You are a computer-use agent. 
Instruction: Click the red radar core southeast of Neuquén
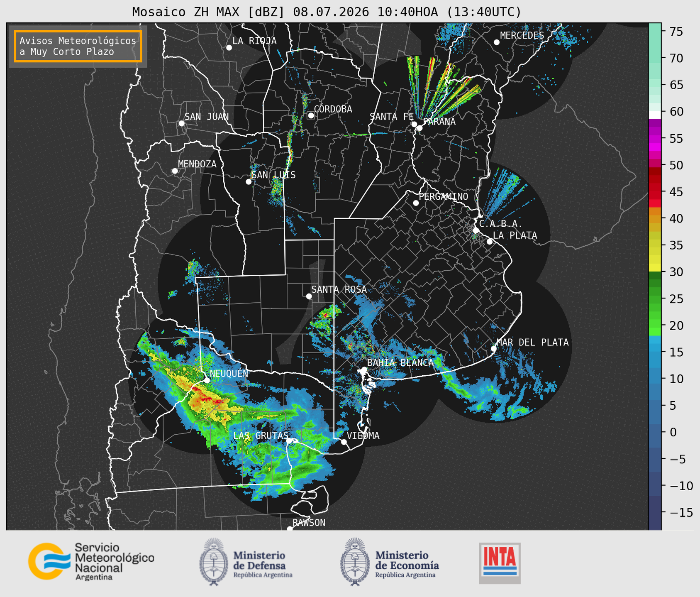206,400
